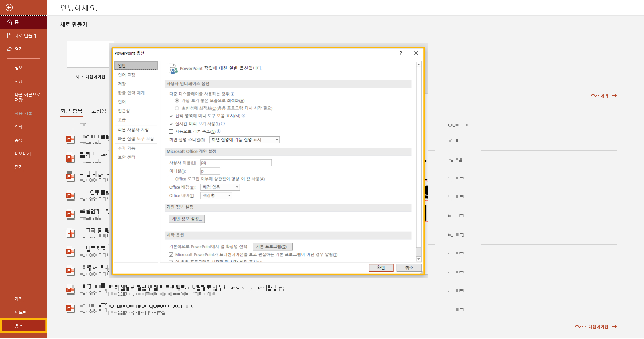Open 빠른 실행 도구 모음 options category

pos(136,139)
